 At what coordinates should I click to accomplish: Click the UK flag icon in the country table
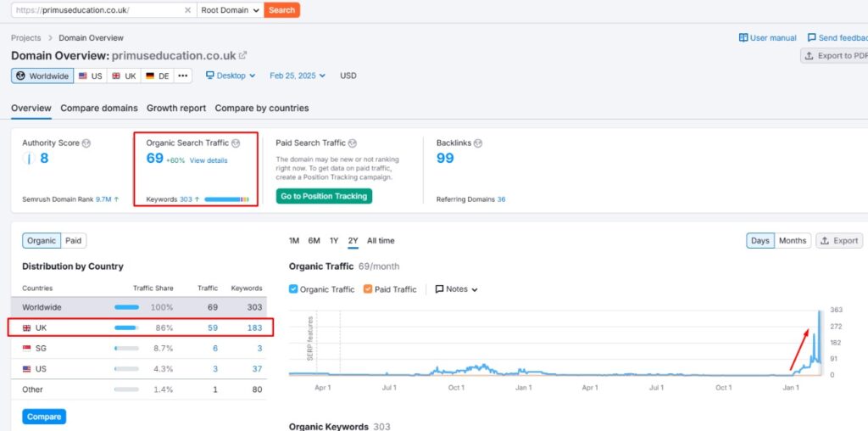(x=26, y=328)
